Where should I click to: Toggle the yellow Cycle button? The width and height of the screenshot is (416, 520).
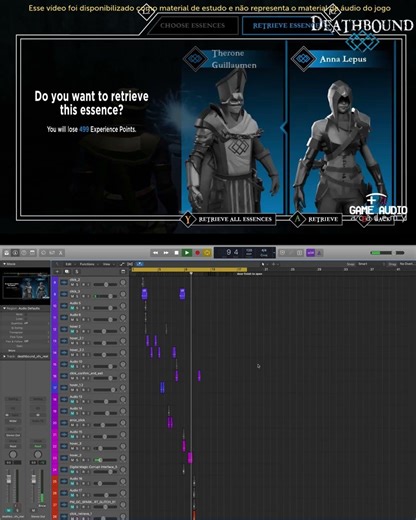point(207,253)
